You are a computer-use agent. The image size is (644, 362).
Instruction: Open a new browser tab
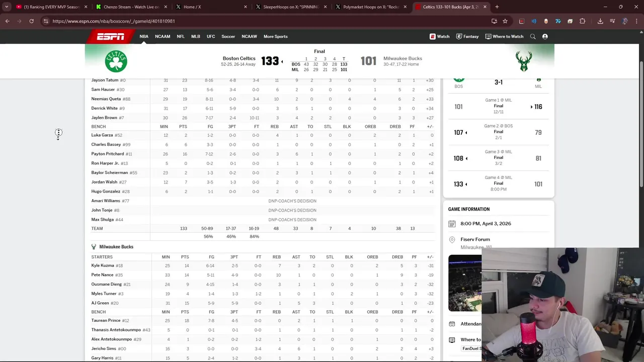[497, 7]
